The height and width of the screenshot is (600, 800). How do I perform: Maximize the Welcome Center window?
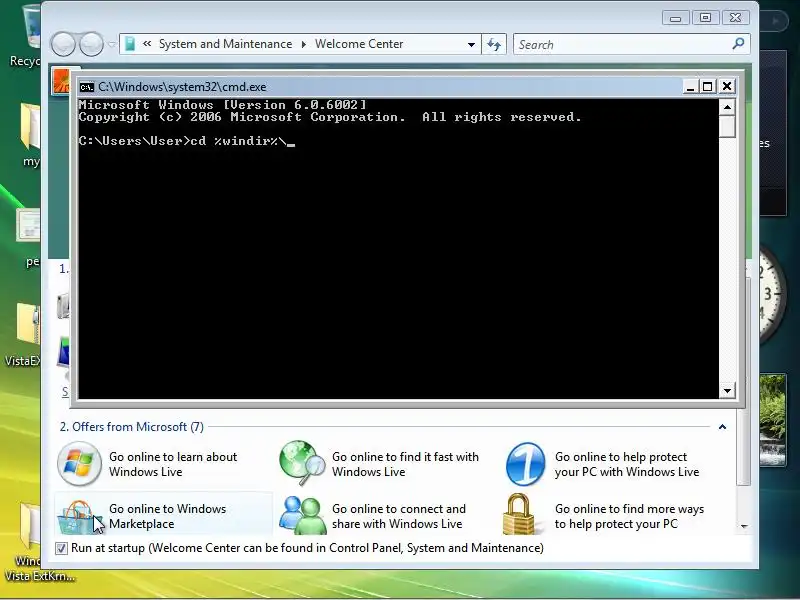pyautogui.click(x=705, y=18)
